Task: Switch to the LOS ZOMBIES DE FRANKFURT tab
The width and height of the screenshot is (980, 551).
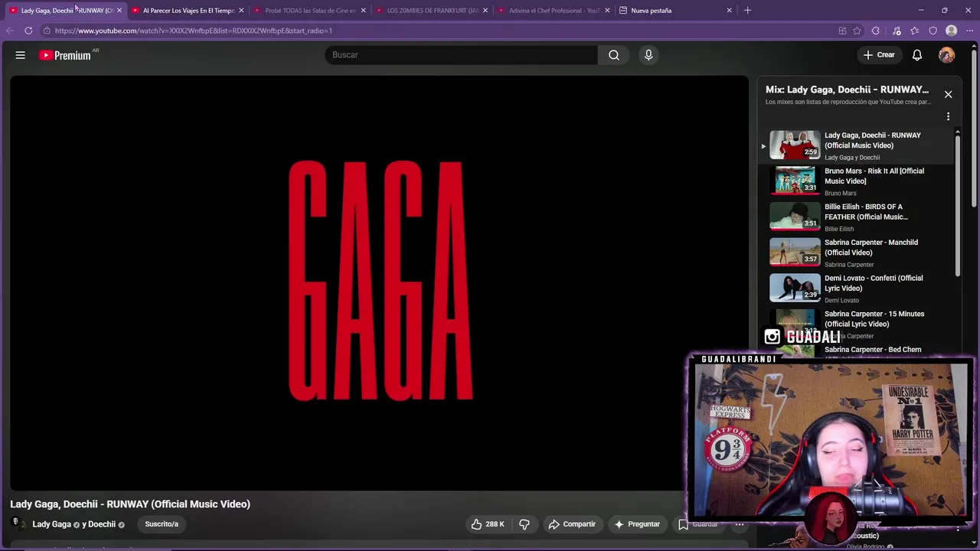Action: [431, 11]
